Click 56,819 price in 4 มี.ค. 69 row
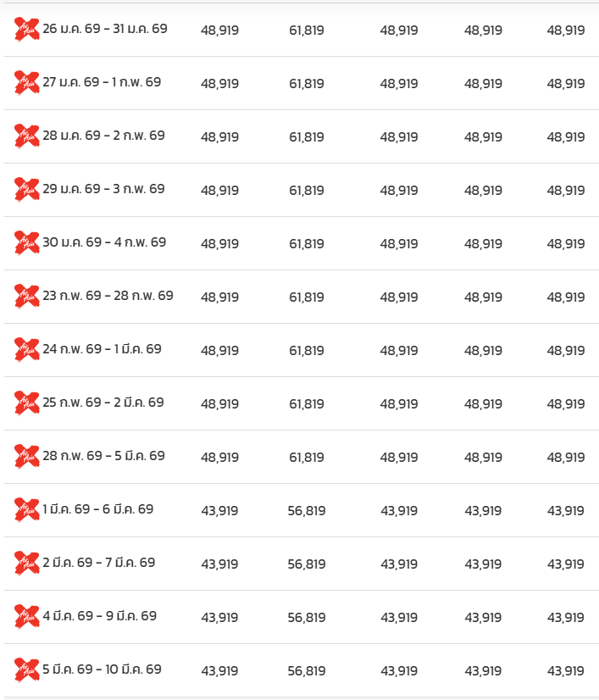Screen dimensions: 599x700 click(x=307, y=618)
